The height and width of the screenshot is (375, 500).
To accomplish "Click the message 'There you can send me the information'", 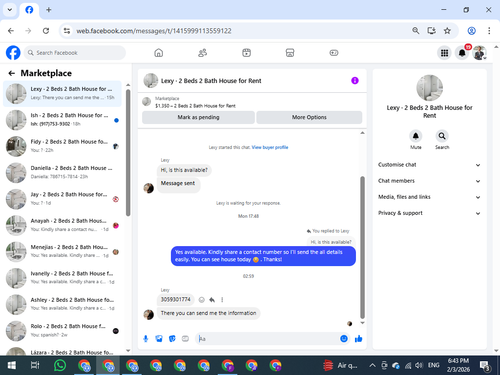I will point(208,313).
